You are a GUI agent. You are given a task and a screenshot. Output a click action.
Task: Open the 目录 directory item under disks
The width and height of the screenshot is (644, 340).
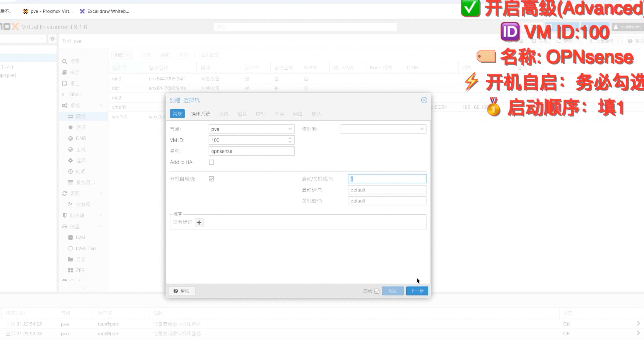[x=81, y=259]
